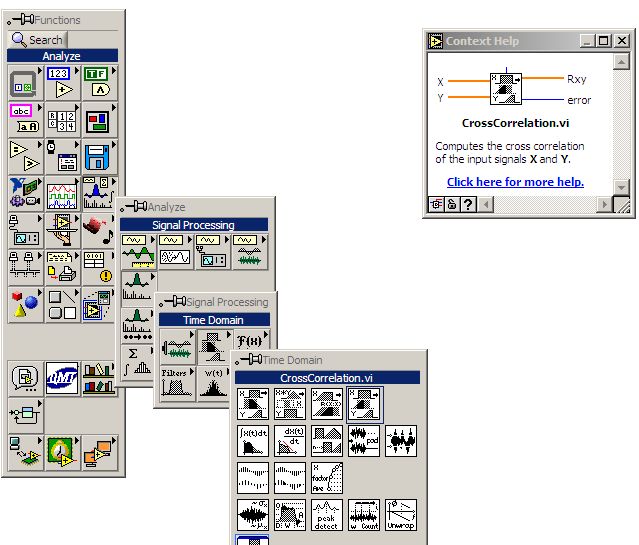Select the Zero Padder icon labeled pad
This screenshot has width=639, height=545.
tap(364, 441)
